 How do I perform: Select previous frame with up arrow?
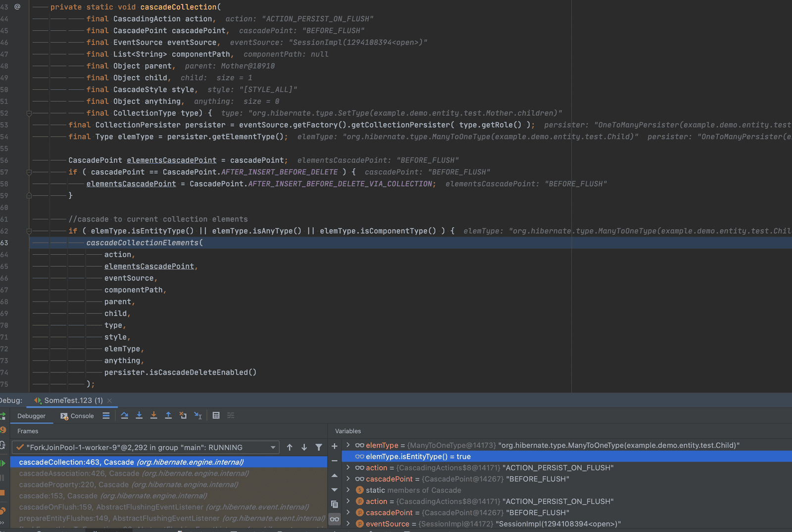[290, 447]
